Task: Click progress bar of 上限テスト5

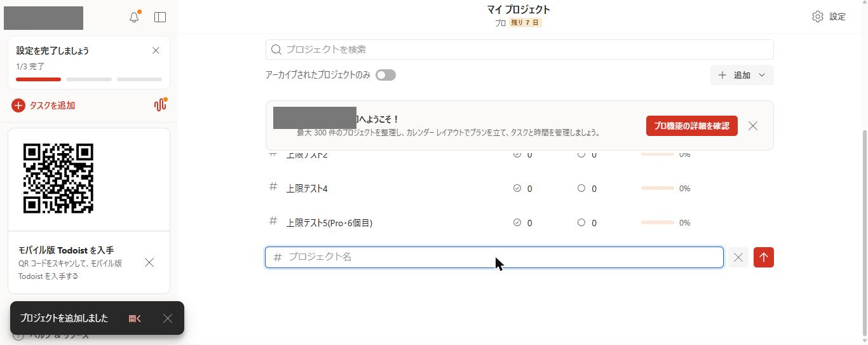Action: tap(658, 222)
